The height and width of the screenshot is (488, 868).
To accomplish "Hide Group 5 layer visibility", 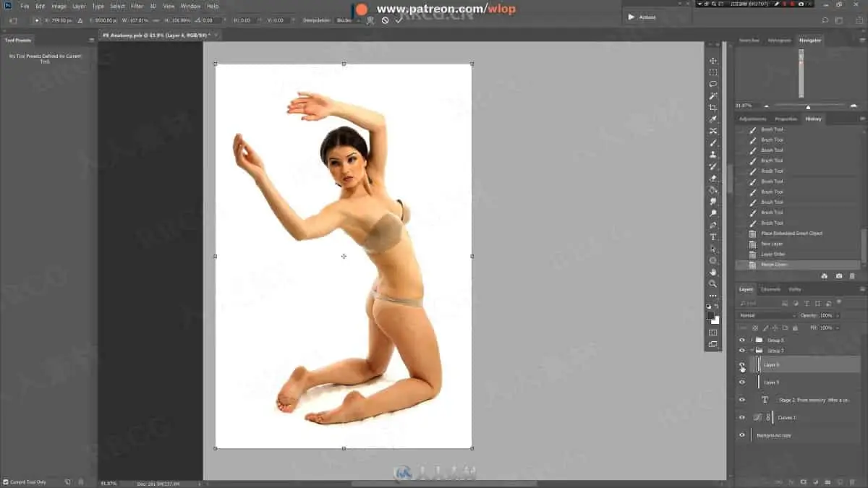I will point(741,340).
